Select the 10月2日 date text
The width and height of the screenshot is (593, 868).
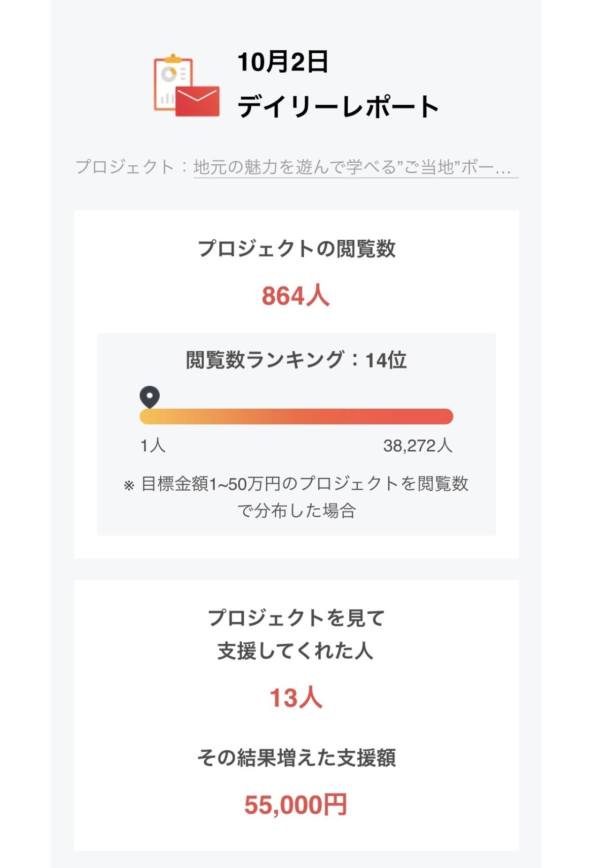coord(283,62)
